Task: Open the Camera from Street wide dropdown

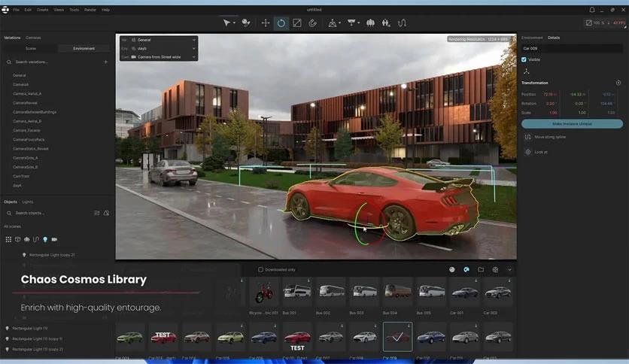Action: click(158, 56)
